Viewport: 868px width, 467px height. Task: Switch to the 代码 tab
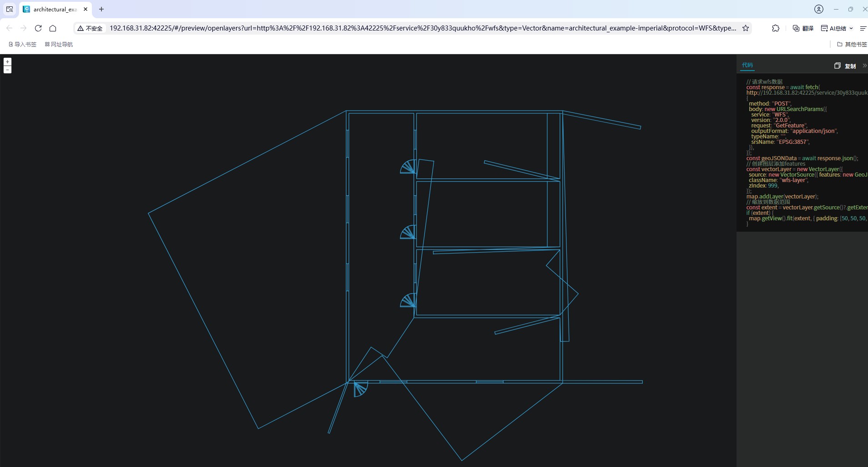pyautogui.click(x=747, y=65)
